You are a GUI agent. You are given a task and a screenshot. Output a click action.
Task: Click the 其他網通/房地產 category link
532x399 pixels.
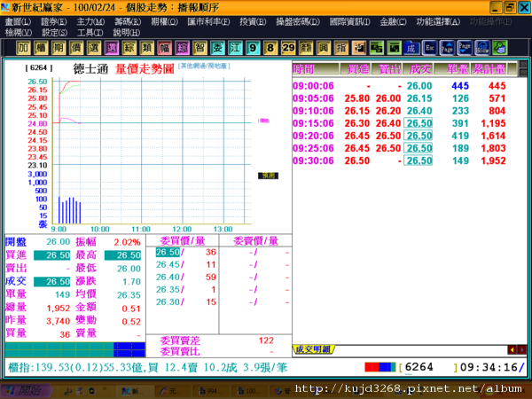(x=204, y=66)
